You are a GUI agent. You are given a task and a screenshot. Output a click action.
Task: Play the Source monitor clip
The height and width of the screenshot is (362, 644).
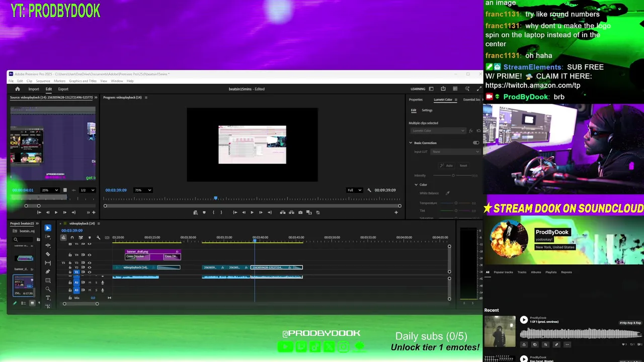56,212
